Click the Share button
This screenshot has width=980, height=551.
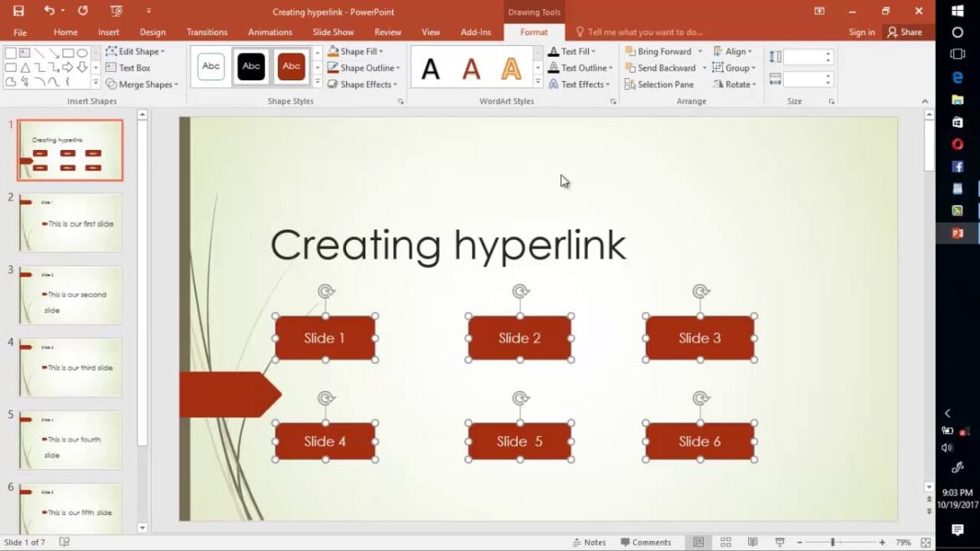coord(905,32)
